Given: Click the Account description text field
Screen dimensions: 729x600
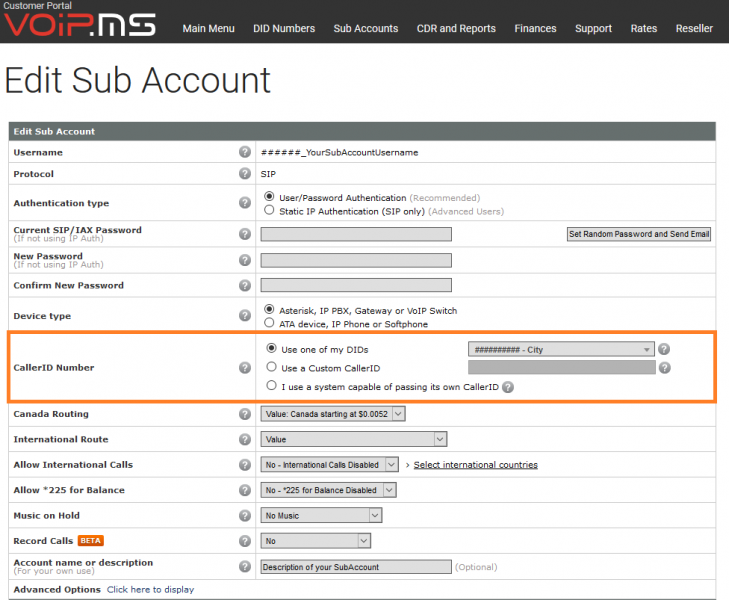Looking at the screenshot, I should [x=356, y=567].
